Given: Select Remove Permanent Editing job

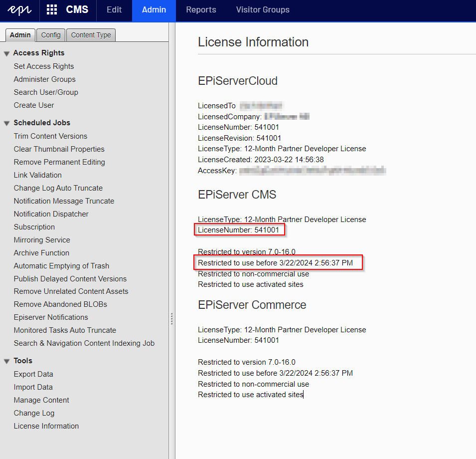Looking at the screenshot, I should (59, 162).
